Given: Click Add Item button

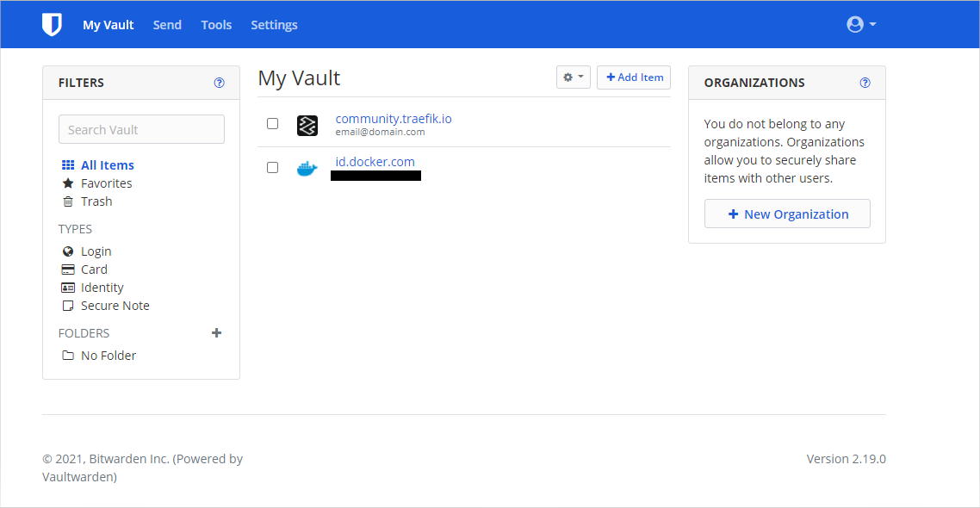Looking at the screenshot, I should [x=634, y=77].
